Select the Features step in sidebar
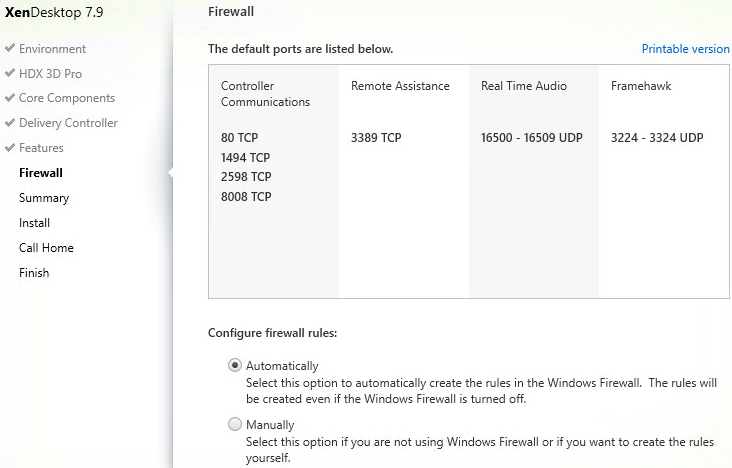732x468 pixels. (x=41, y=148)
